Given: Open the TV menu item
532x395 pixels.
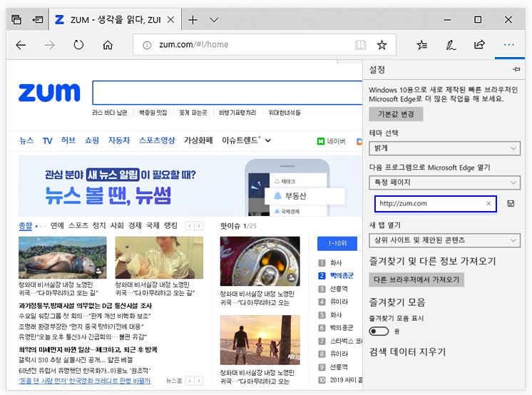Looking at the screenshot, I should tap(48, 141).
